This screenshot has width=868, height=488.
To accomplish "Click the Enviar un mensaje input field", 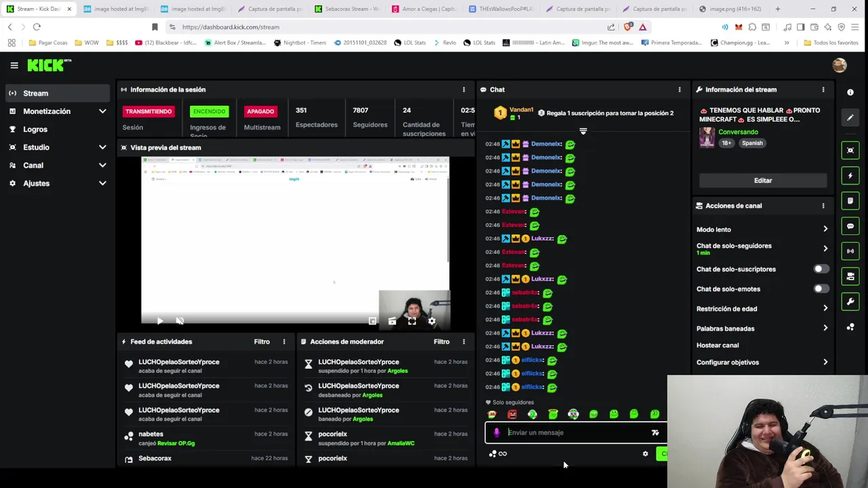I will (576, 432).
